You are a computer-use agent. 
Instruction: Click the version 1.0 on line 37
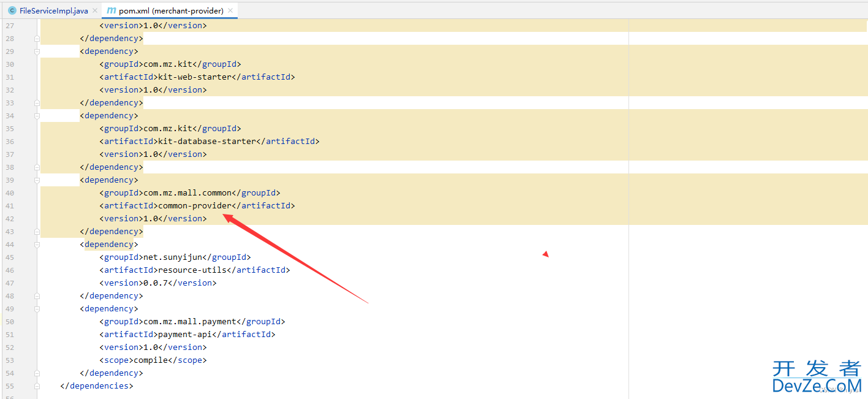pyautogui.click(x=151, y=154)
